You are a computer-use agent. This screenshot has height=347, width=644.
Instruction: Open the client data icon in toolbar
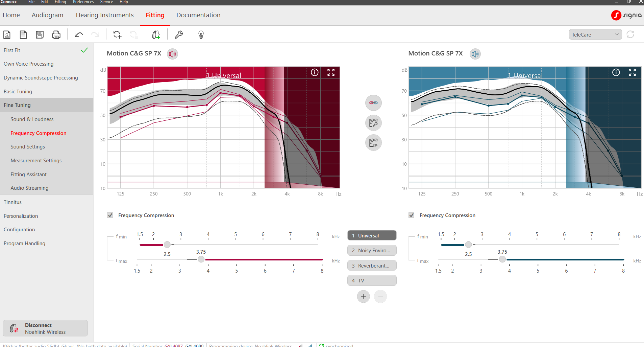point(7,34)
